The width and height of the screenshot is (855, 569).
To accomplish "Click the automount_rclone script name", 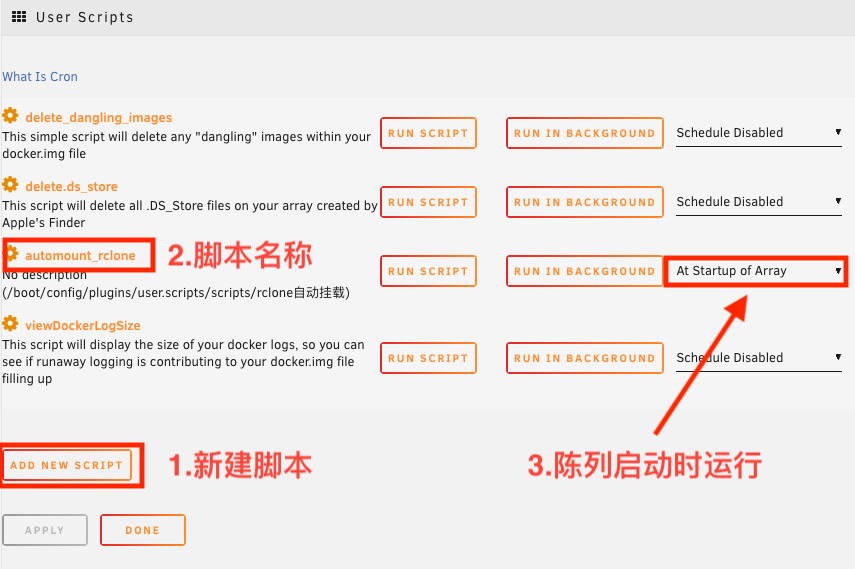I will [x=80, y=255].
